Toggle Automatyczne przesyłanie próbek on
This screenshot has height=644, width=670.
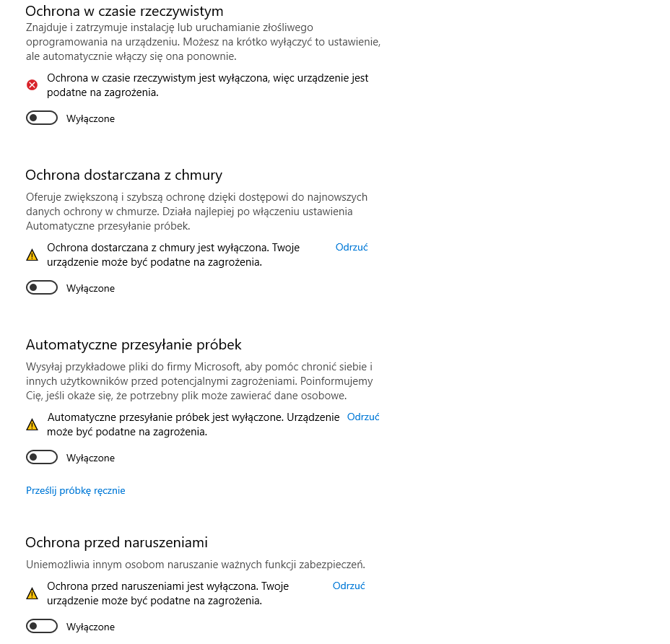click(42, 458)
